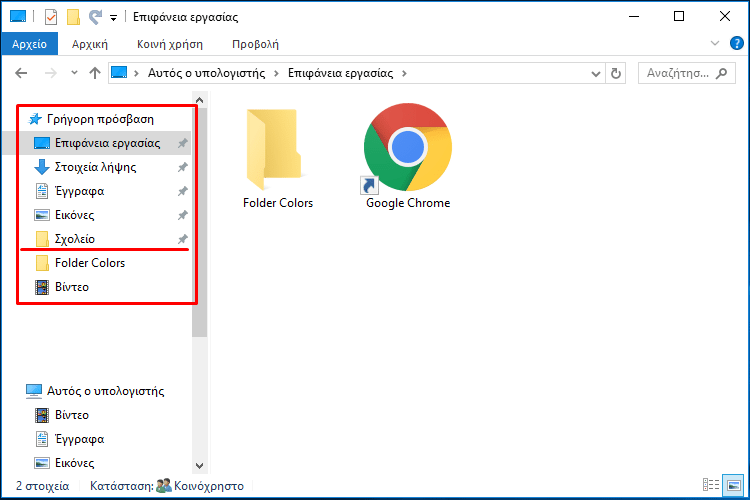Screen dimensions: 750x500
Task: Click the Undo arrow in title bar
Action: (95, 17)
